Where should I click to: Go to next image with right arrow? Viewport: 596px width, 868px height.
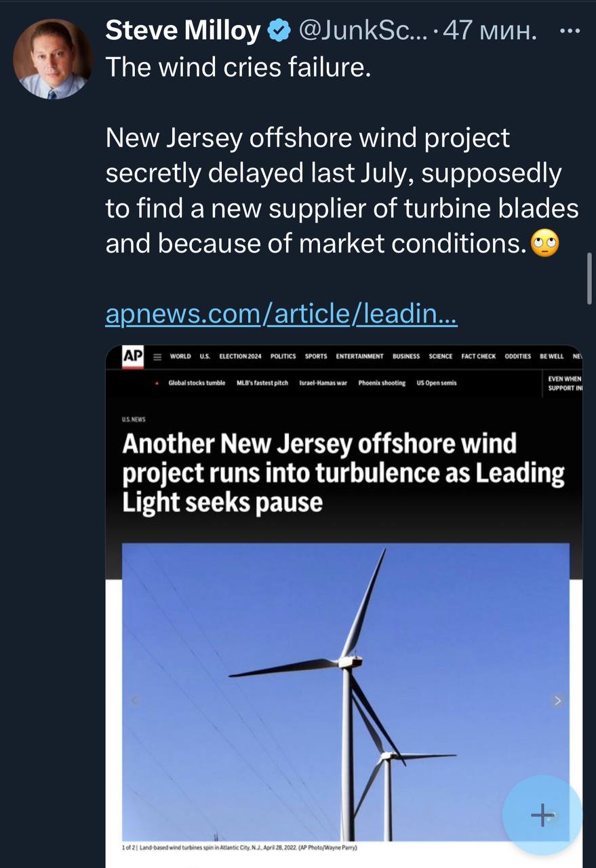(x=557, y=700)
